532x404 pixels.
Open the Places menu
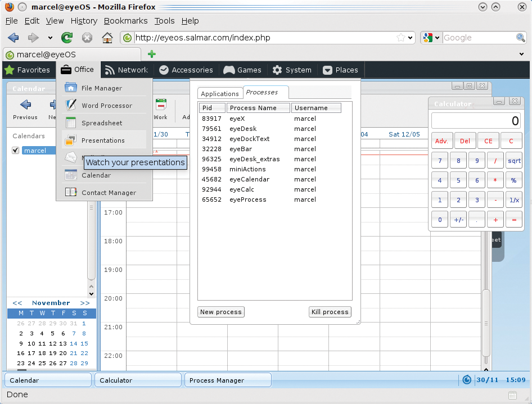click(340, 70)
